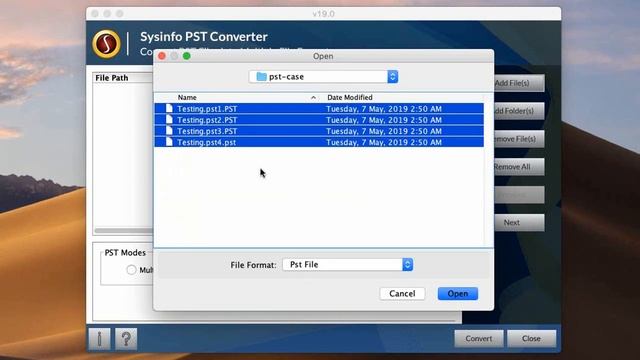Select the Testing.pst2.PST file icon
The width and height of the screenshot is (640, 360).
(x=169, y=120)
